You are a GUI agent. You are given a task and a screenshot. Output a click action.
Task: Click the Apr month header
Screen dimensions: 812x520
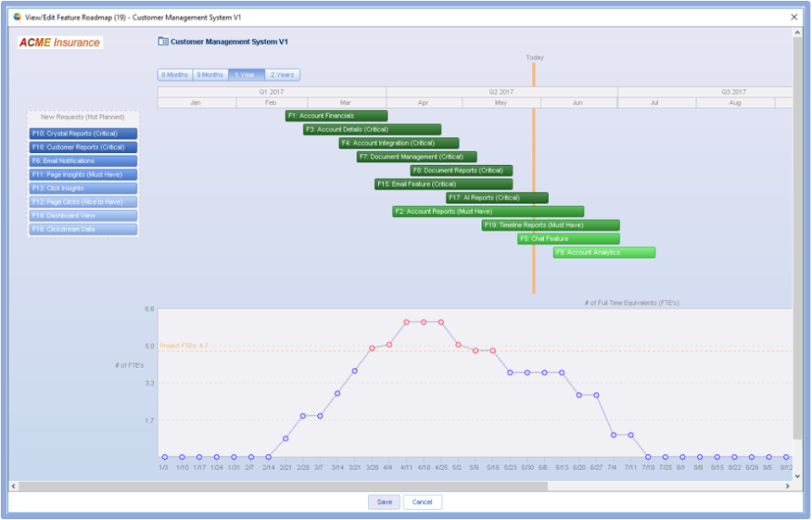[423, 102]
